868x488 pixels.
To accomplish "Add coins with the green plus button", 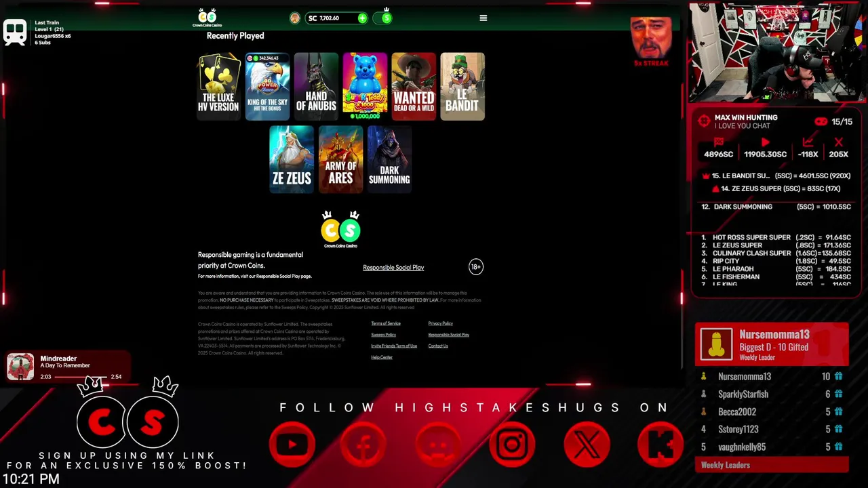I will [x=362, y=18].
